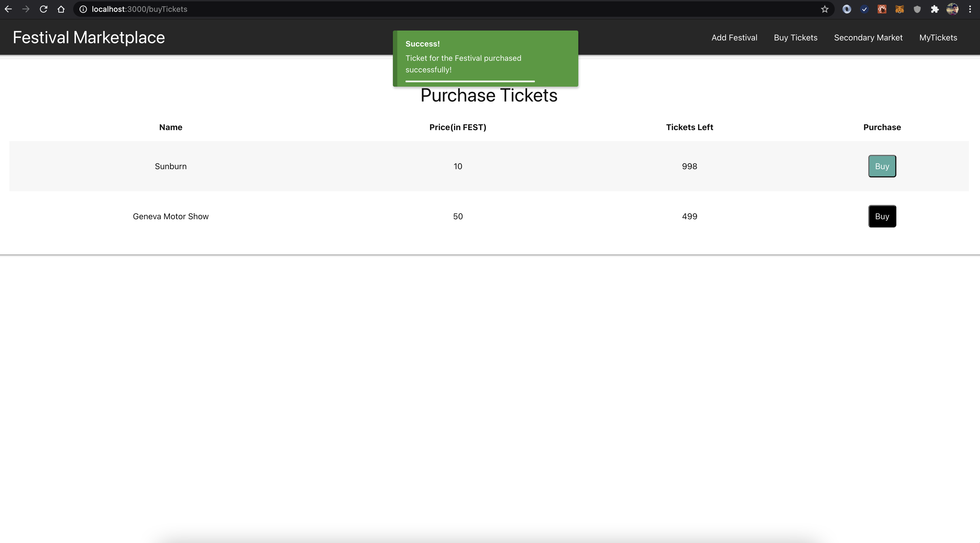Open the profile avatar menu
The width and height of the screenshot is (980, 543).
pos(952,9)
